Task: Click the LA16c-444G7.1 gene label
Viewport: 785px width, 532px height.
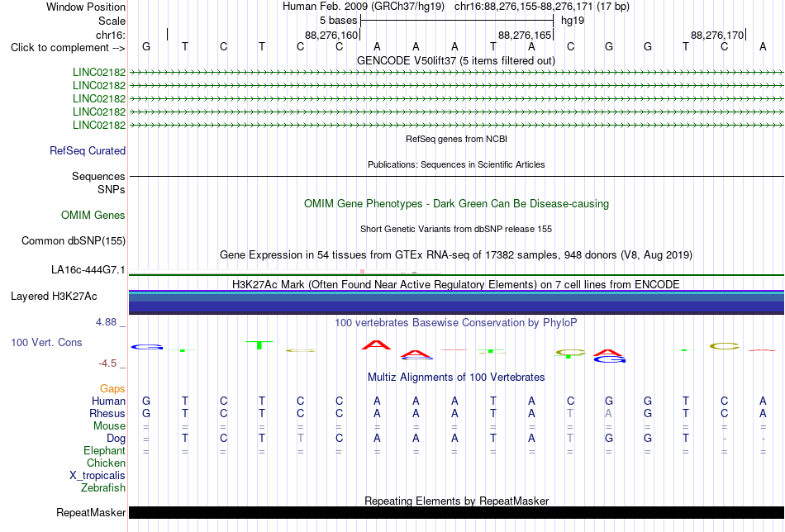Action: 88,270
